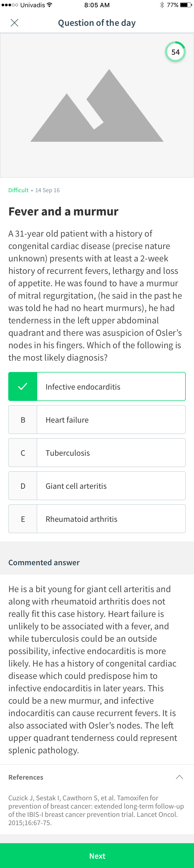Viewport: 194px width, 868px height.
Task: Tap the battery icon in status bar
Action: coord(186,5)
